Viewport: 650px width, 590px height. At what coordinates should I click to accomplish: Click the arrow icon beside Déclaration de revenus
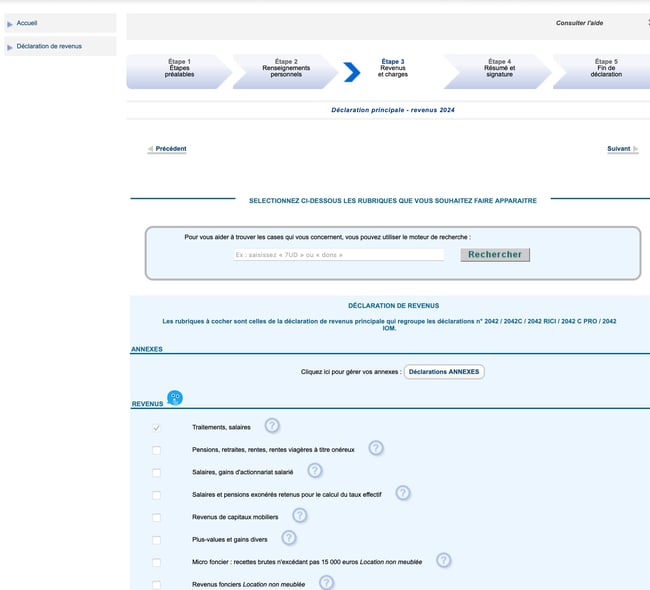(x=10, y=48)
